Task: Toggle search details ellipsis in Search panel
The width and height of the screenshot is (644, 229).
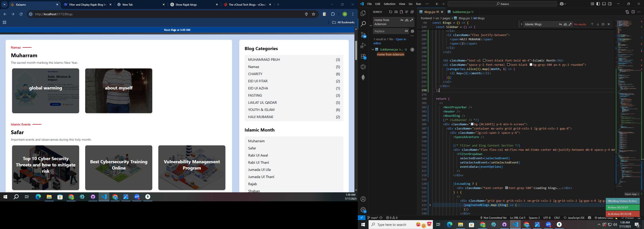Action: coord(412,36)
